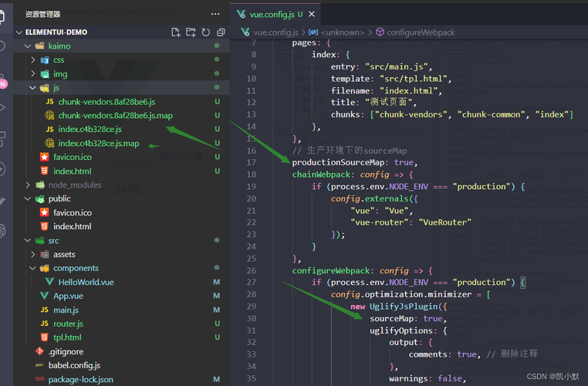
Task: Open the Extensions view in activity bar
Action: pyautogui.click(x=3, y=139)
